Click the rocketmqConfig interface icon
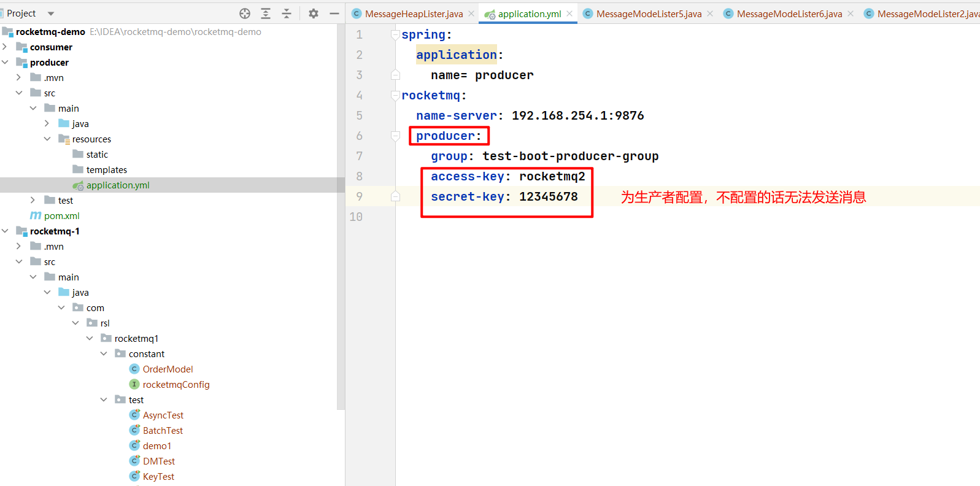 (x=134, y=384)
